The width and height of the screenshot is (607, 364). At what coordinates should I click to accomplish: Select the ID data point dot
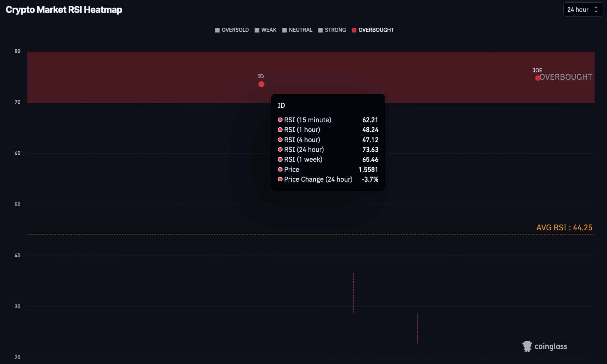coord(261,84)
